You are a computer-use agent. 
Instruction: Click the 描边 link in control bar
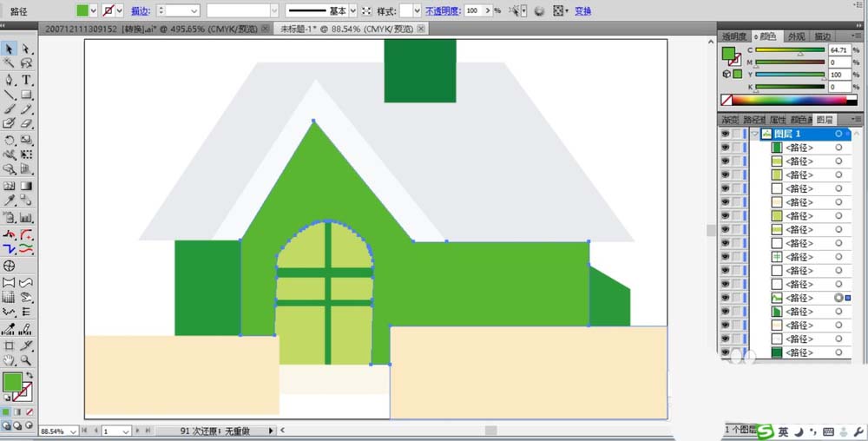click(141, 10)
